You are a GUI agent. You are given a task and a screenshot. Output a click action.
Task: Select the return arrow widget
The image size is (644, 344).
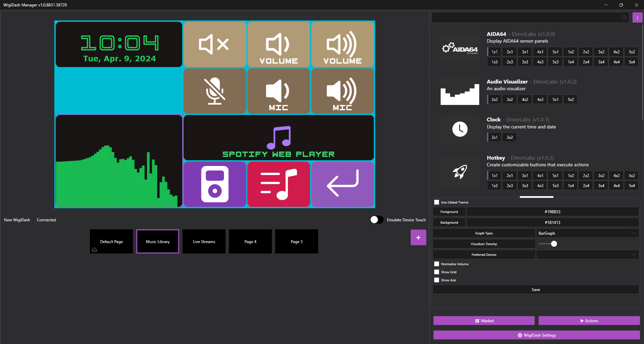pos(342,184)
